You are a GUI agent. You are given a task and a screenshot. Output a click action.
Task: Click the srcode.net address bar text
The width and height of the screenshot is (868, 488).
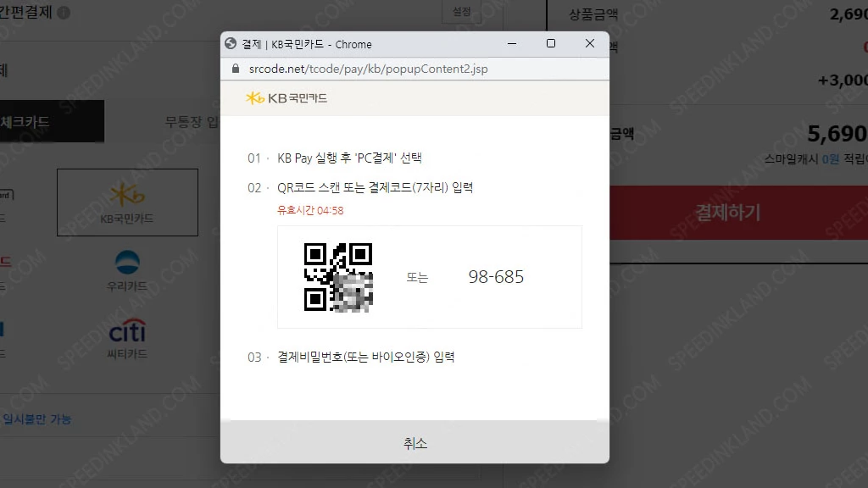click(368, 69)
